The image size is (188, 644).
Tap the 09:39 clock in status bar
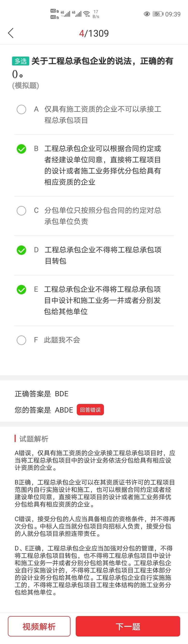point(173,14)
